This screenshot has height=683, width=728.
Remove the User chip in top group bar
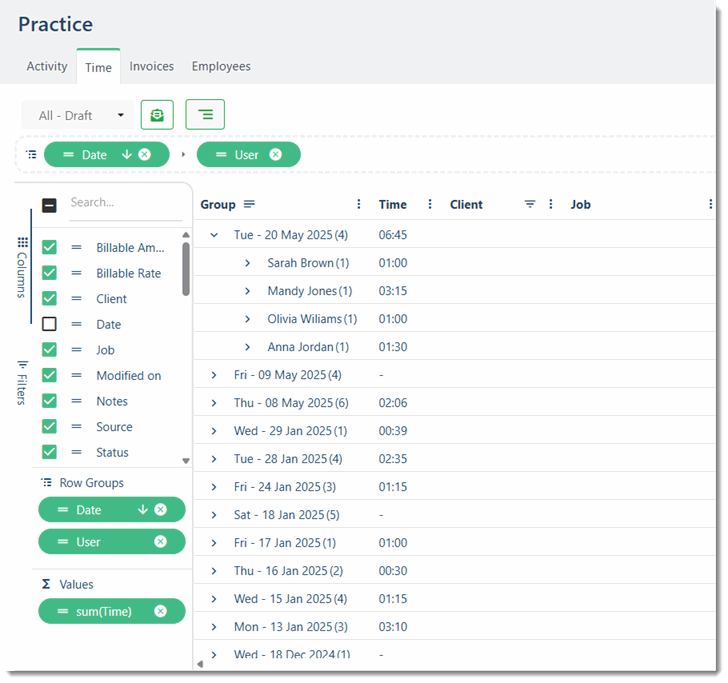click(276, 155)
